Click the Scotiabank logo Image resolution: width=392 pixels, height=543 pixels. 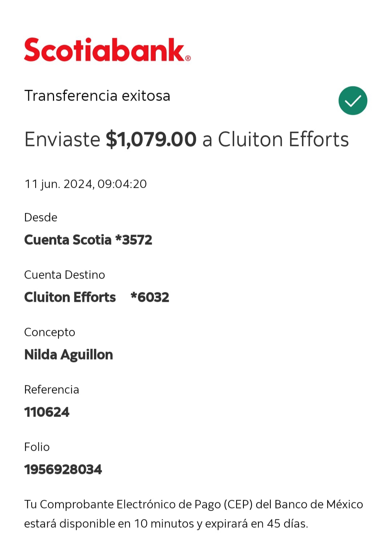(x=107, y=50)
